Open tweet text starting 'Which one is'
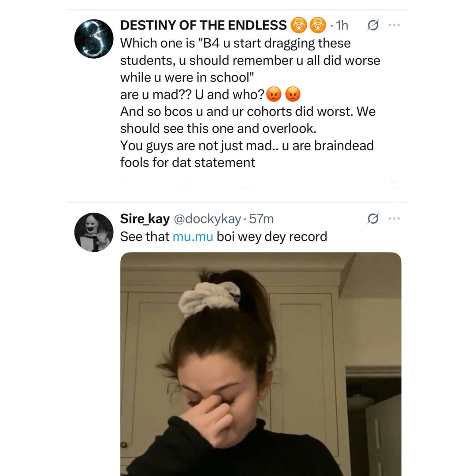476x476 pixels. (250, 103)
